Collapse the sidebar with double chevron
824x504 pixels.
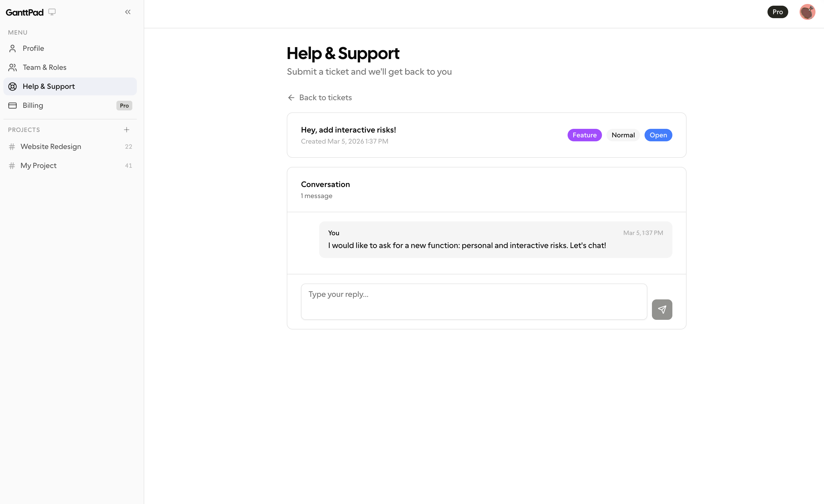click(127, 12)
